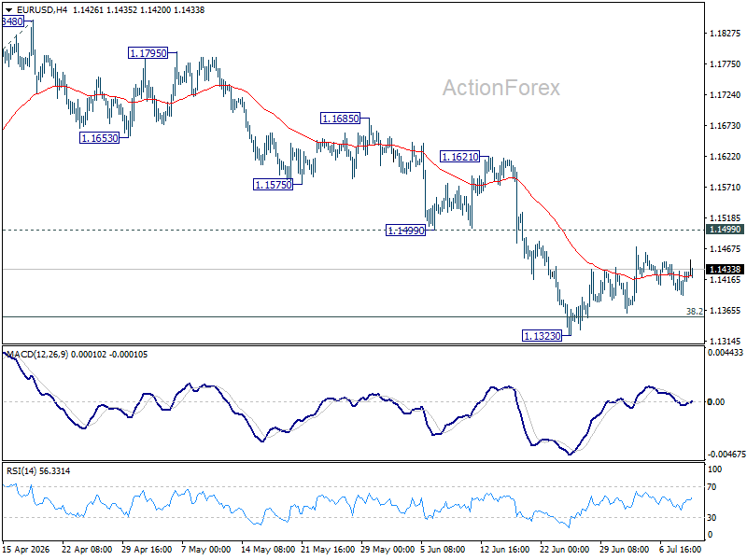This screenshot has height=560, width=747.
Task: Click the 1.13145 price axis value
Action: point(726,341)
